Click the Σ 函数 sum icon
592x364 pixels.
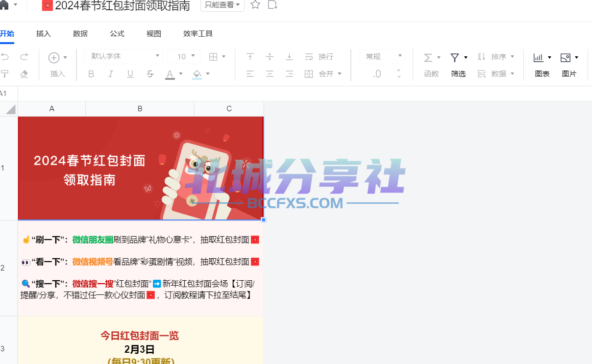click(x=428, y=58)
